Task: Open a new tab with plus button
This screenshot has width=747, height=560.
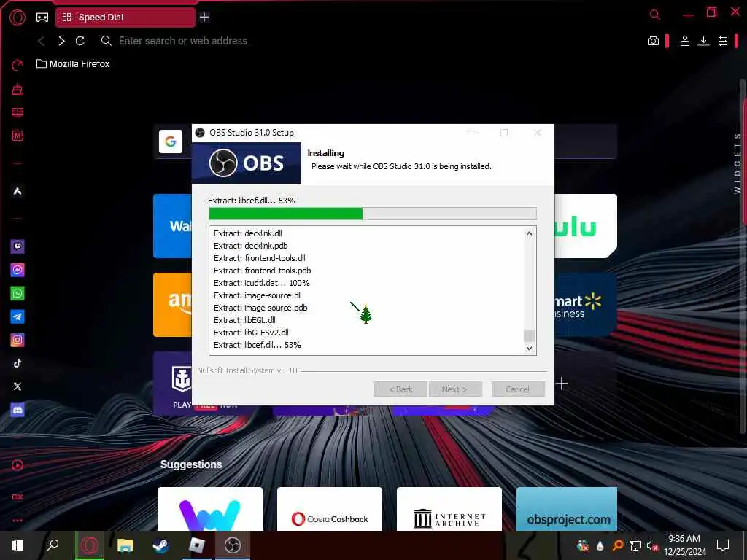Action: click(x=204, y=17)
